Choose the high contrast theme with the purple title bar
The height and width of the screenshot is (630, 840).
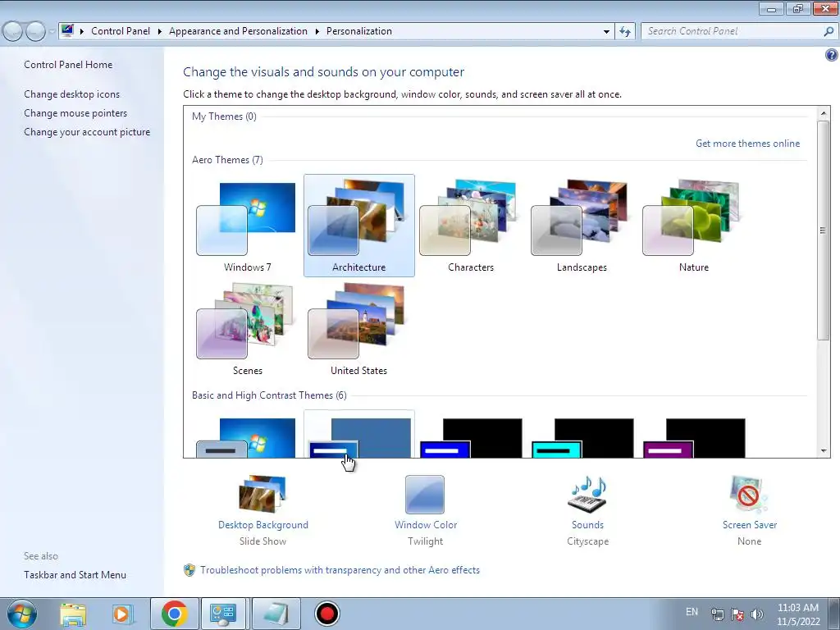tap(694, 438)
